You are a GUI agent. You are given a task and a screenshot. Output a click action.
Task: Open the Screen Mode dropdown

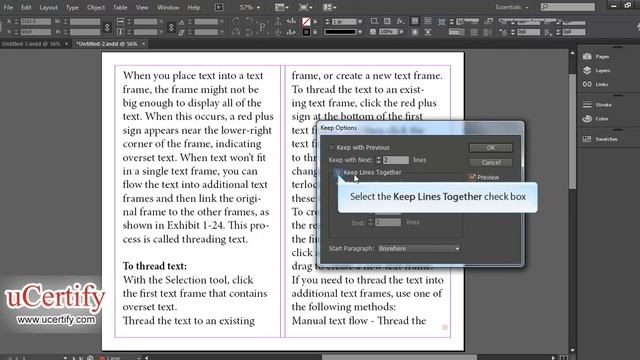point(305,7)
